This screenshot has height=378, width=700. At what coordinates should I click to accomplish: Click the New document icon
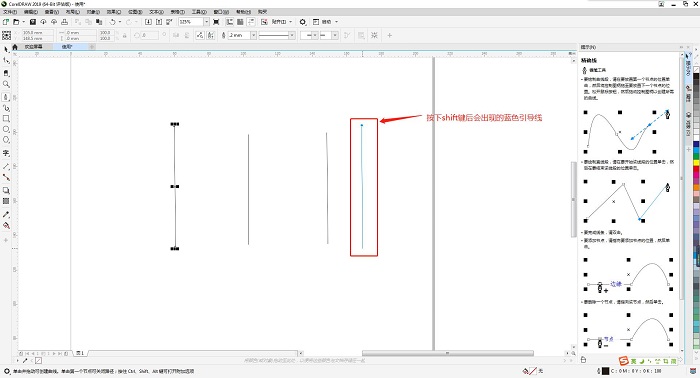pyautogui.click(x=6, y=21)
